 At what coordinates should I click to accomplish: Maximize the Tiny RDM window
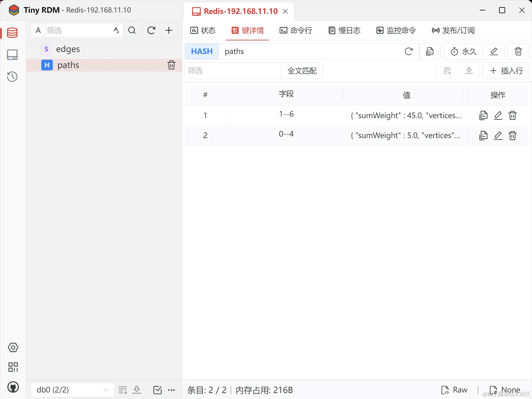pyautogui.click(x=502, y=10)
